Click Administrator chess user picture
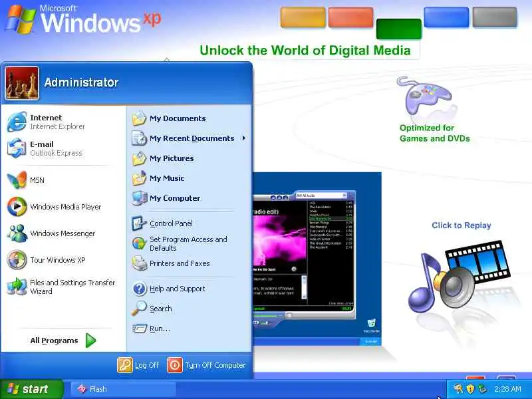 point(22,83)
